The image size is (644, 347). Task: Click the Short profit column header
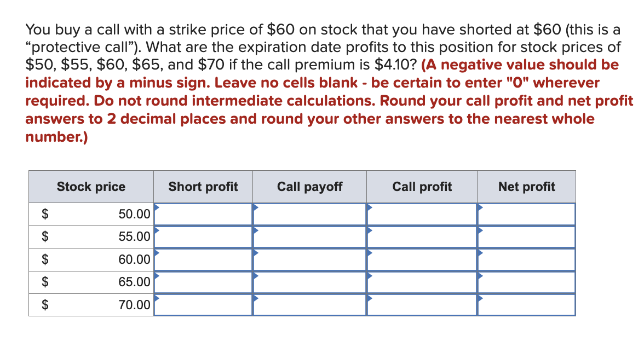click(203, 187)
